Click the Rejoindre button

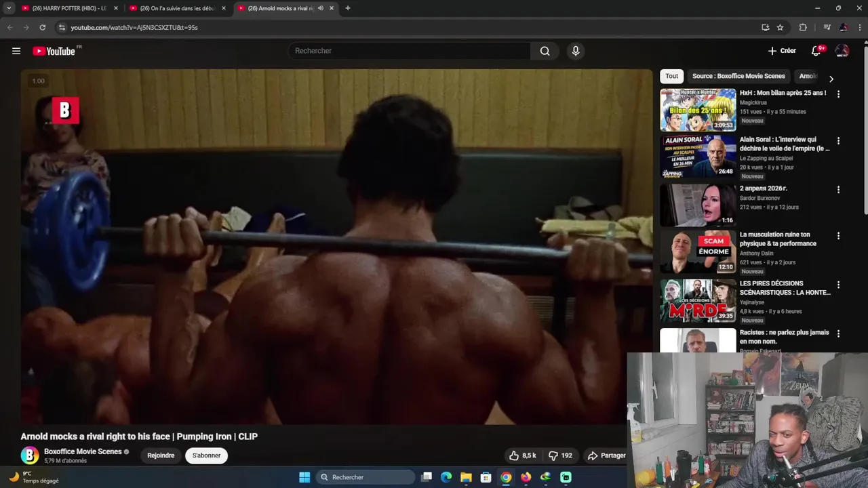coord(161,455)
